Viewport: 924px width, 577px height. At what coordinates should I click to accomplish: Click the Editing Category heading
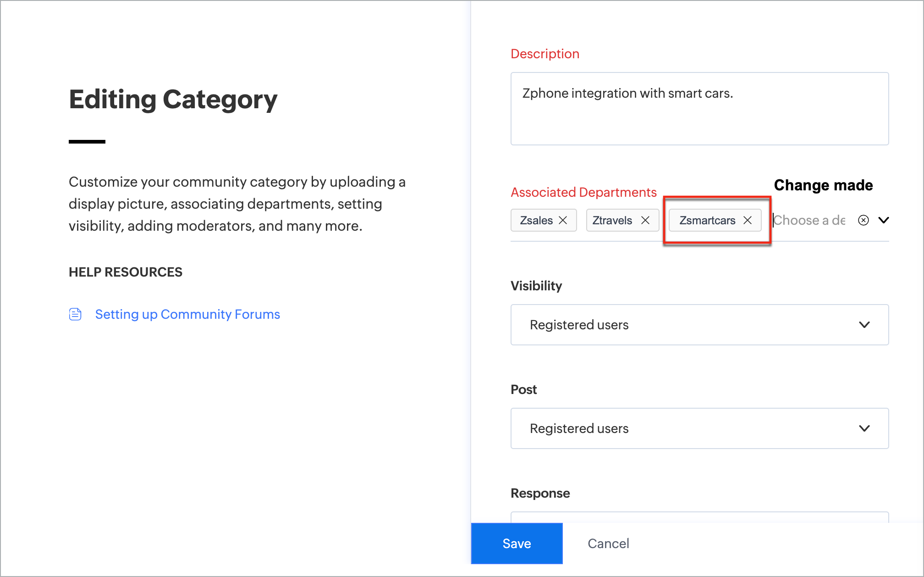[173, 100]
